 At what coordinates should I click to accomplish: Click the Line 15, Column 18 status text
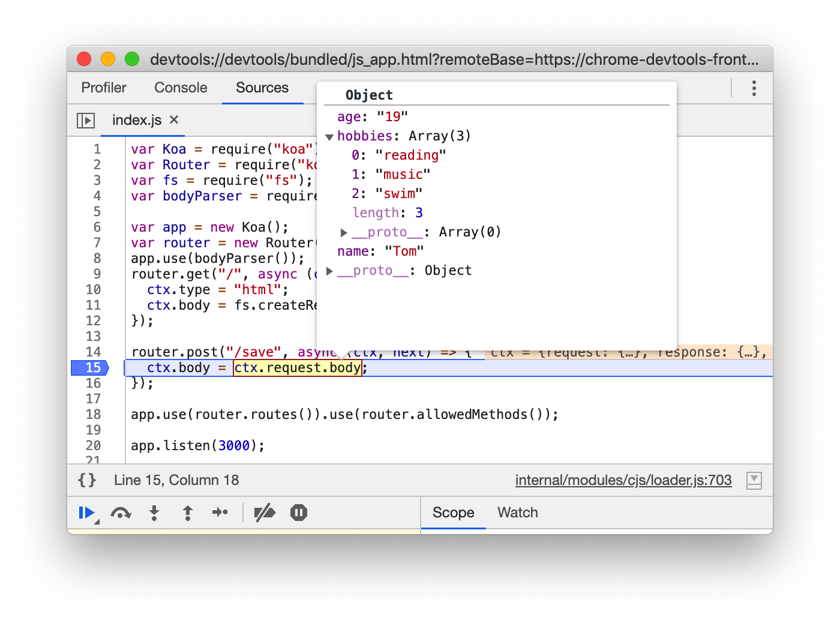(x=176, y=480)
